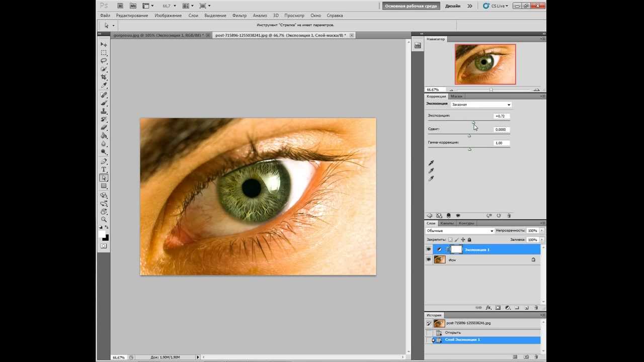The image size is (644, 362).
Task: Select the Crop tool
Action: 104,77
